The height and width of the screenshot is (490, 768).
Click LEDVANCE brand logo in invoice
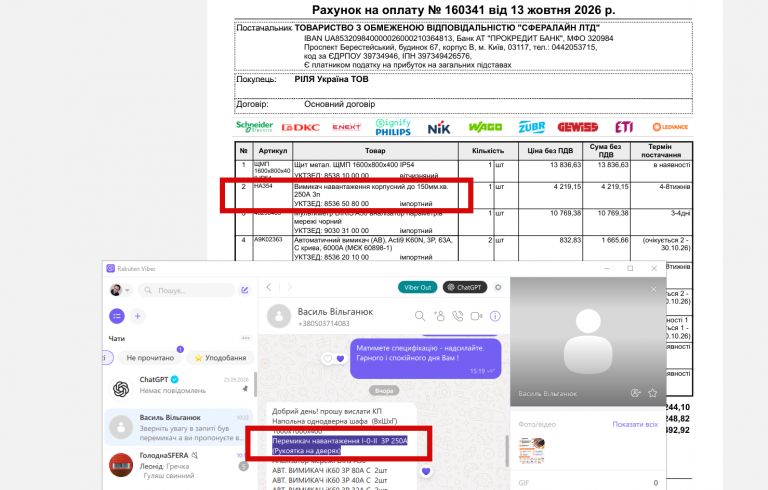point(670,127)
